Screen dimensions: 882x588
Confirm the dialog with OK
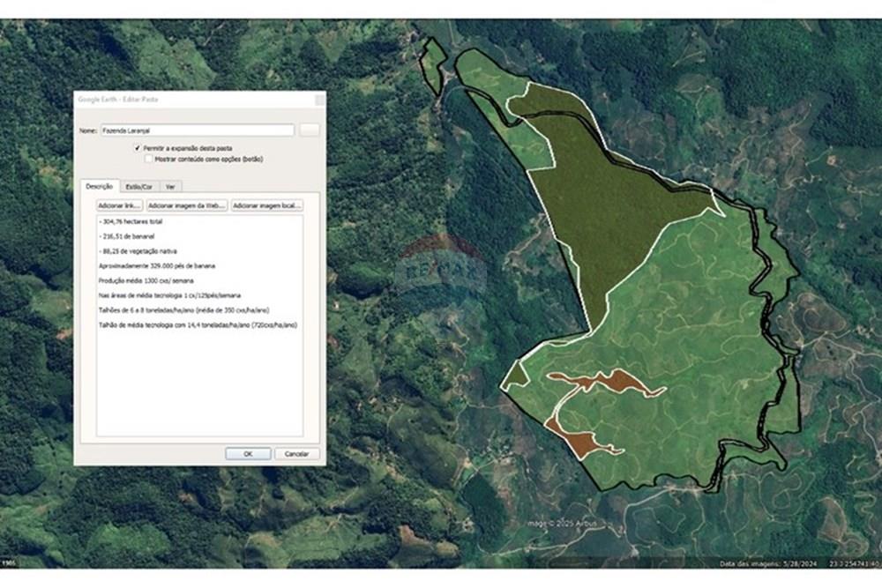(248, 453)
